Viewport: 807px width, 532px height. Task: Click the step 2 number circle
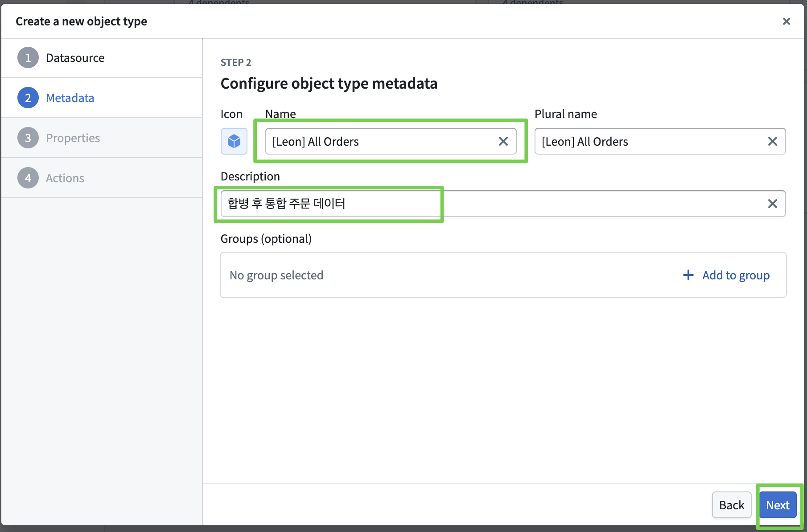click(x=28, y=98)
